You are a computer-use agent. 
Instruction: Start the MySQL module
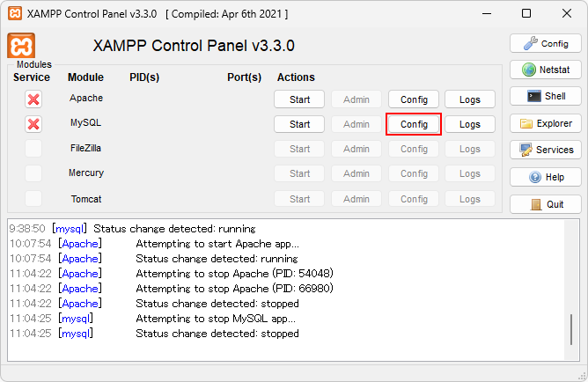point(299,124)
